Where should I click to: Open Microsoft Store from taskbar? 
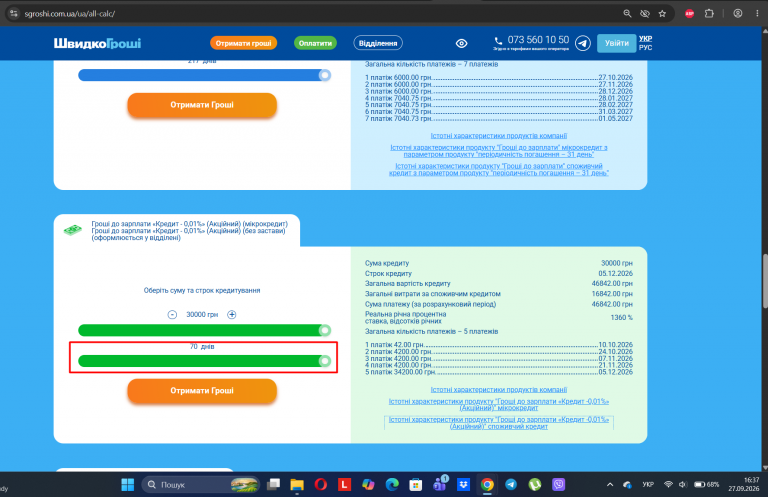pyautogui.click(x=415, y=485)
